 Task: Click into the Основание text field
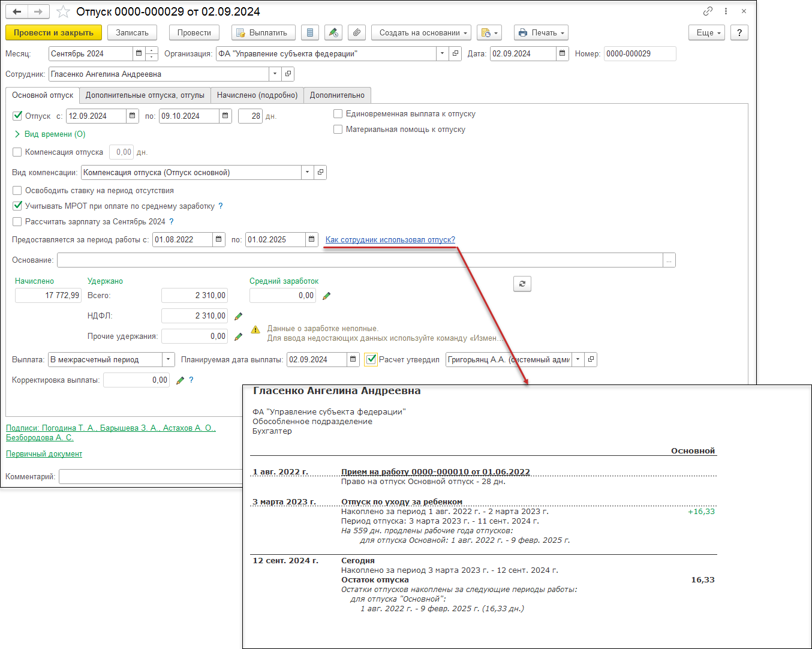click(x=360, y=260)
